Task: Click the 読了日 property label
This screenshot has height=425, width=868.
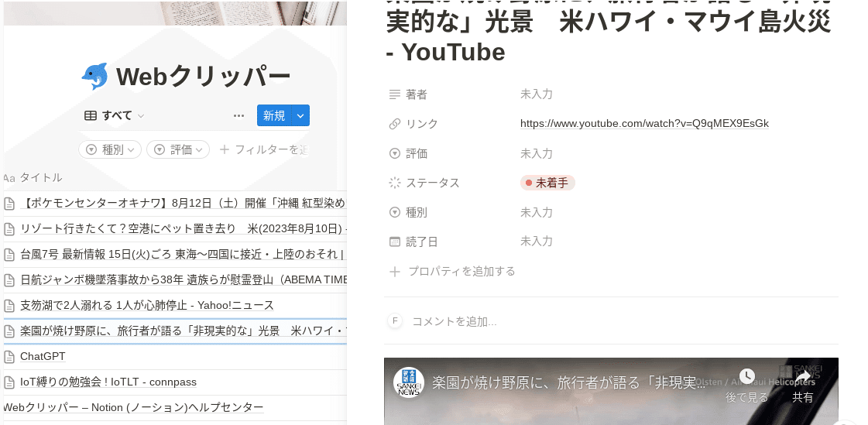Action: 422,242
